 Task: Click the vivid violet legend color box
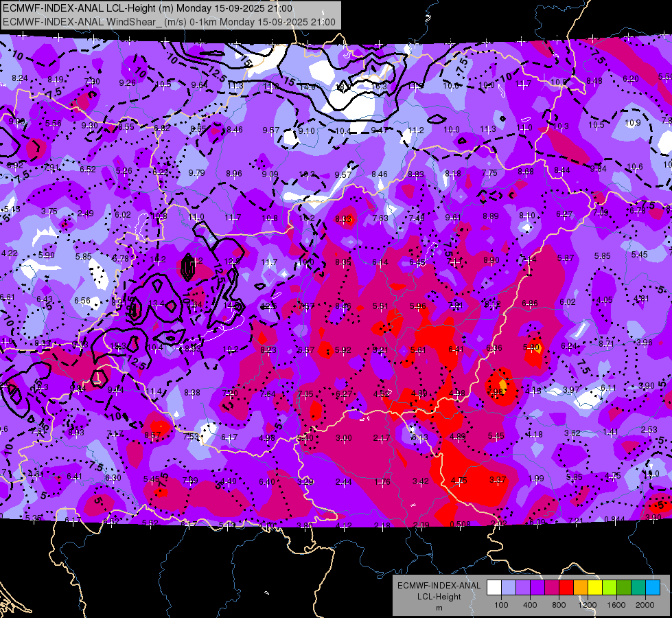coord(537,588)
